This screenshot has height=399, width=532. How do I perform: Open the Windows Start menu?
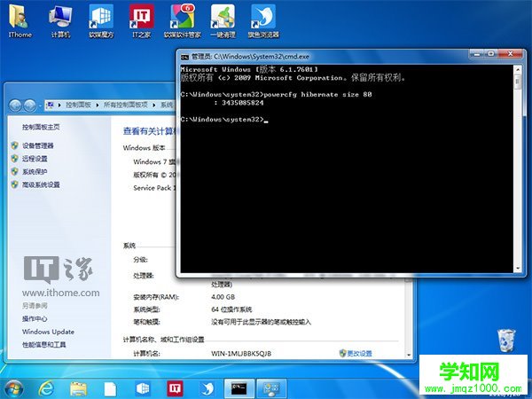(x=13, y=389)
